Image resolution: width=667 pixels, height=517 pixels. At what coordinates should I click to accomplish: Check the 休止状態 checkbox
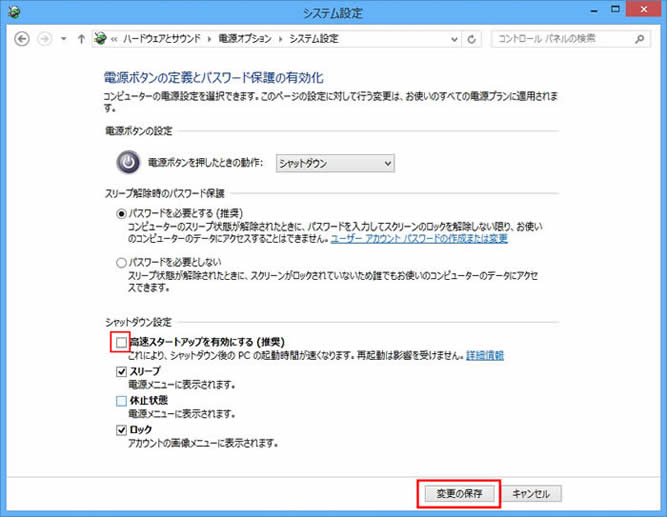tap(121, 401)
